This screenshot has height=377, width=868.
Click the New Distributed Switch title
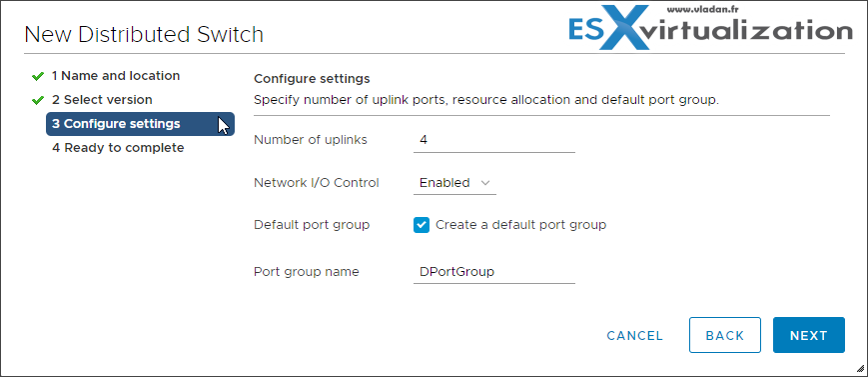(x=144, y=35)
